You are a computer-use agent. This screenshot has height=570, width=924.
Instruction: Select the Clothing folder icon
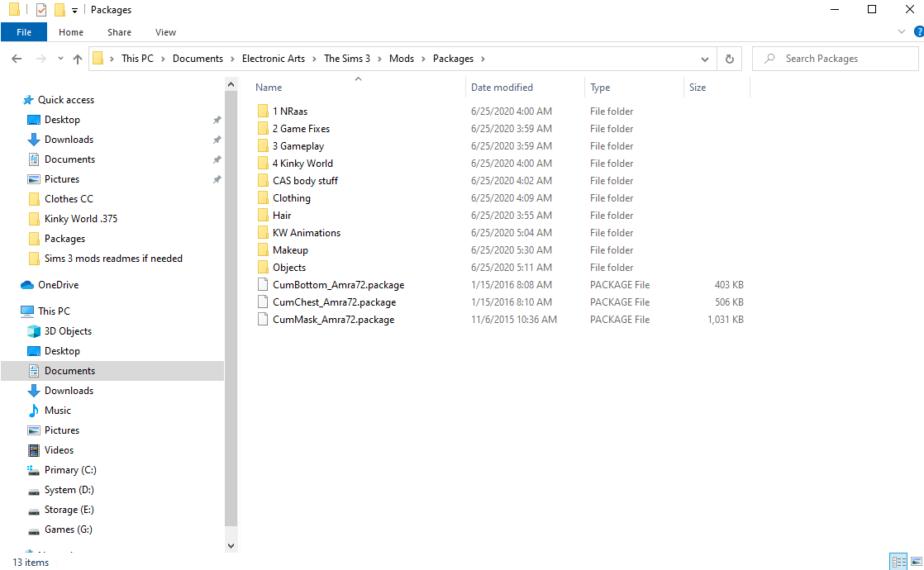(x=263, y=198)
